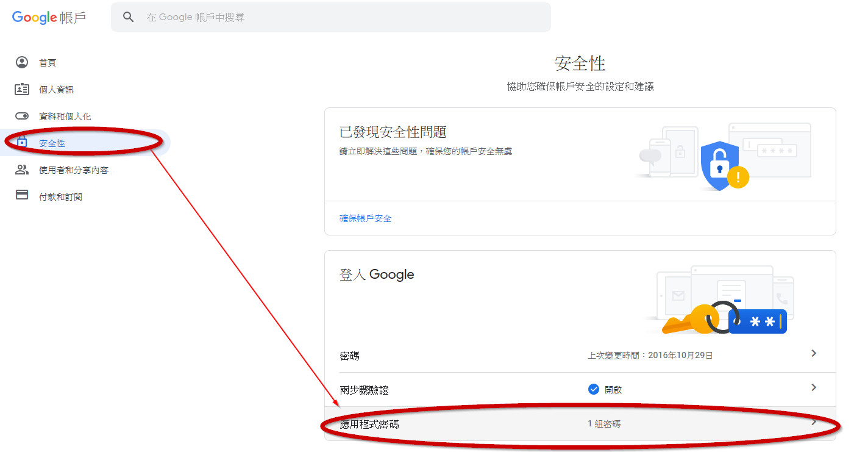Click the Google 帳戶 logo
The height and width of the screenshot is (452, 868).
(x=49, y=17)
